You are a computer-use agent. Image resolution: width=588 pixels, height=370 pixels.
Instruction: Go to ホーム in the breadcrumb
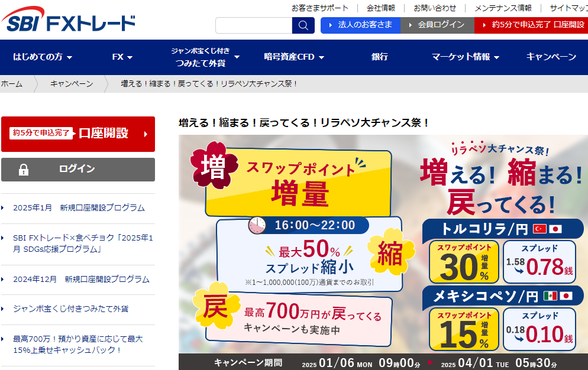pyautogui.click(x=12, y=84)
